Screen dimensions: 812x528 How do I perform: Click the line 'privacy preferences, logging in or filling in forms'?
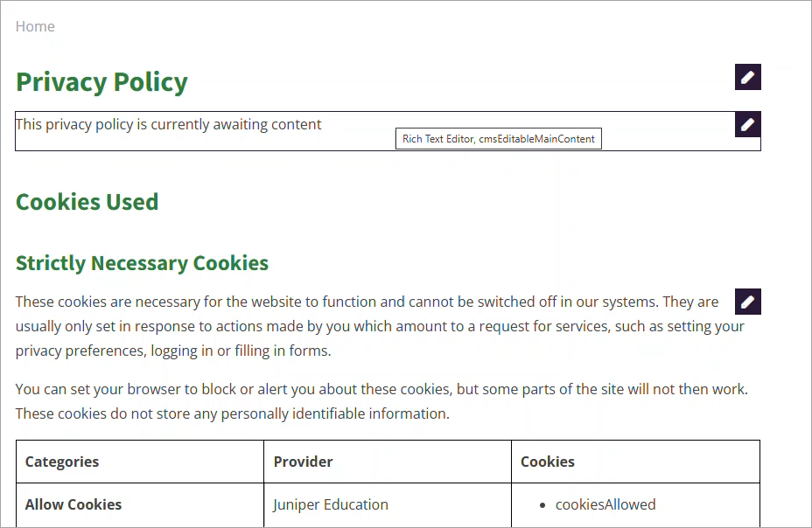point(173,351)
